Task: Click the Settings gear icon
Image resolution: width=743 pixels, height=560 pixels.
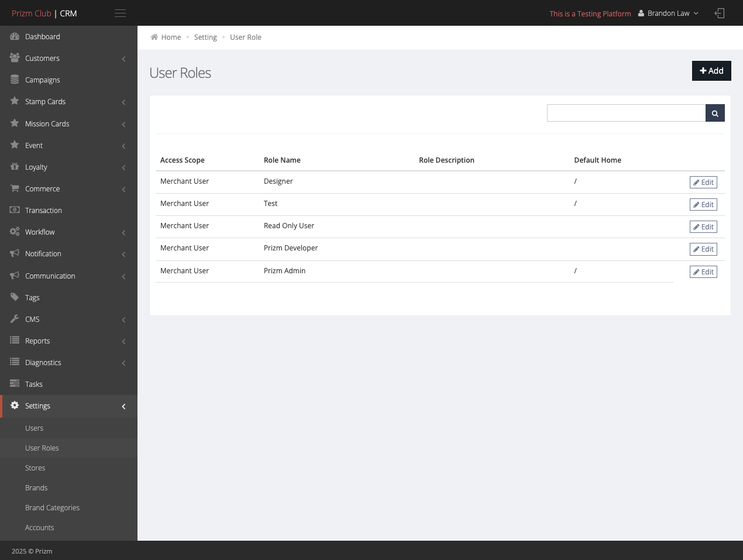Action: [x=15, y=406]
